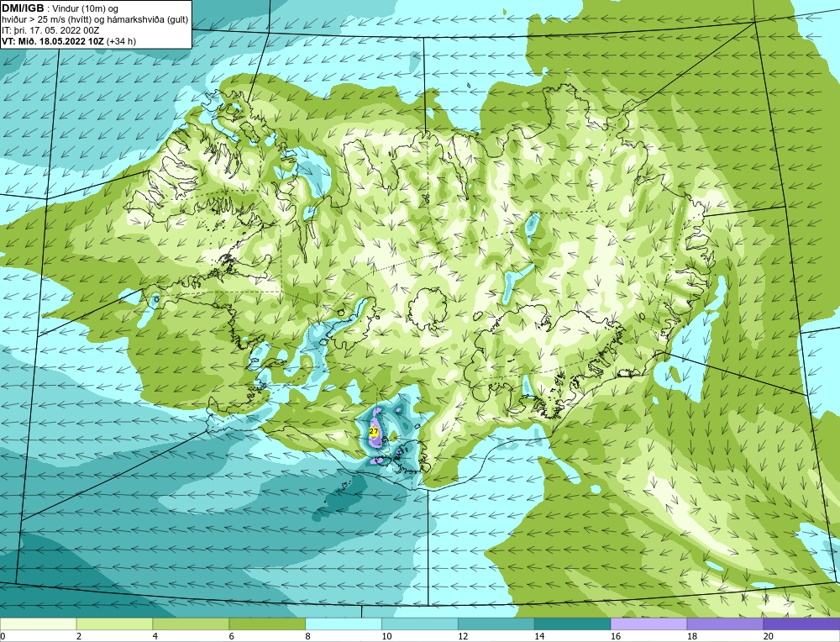Screen dimensions: 840x642
Task: Click the legend scale value 18
Action: (691, 636)
